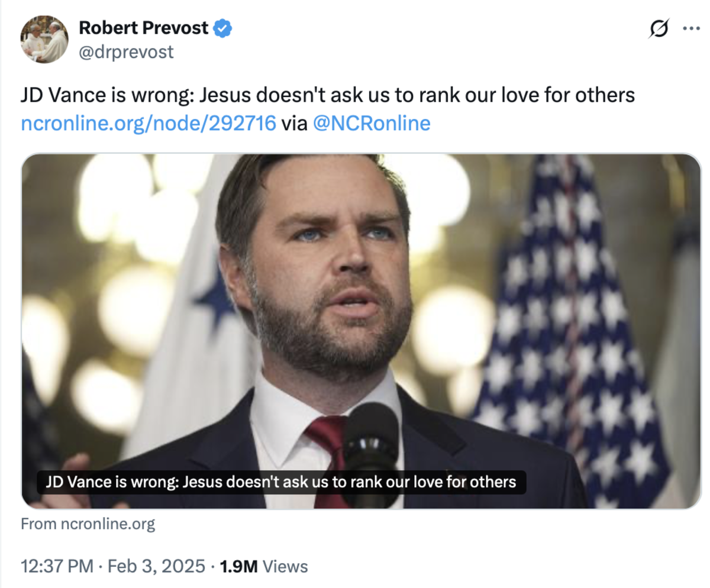The image size is (710, 588).
Task: Select the tweet timestamp Feb 3, 2025
Action: [155, 566]
